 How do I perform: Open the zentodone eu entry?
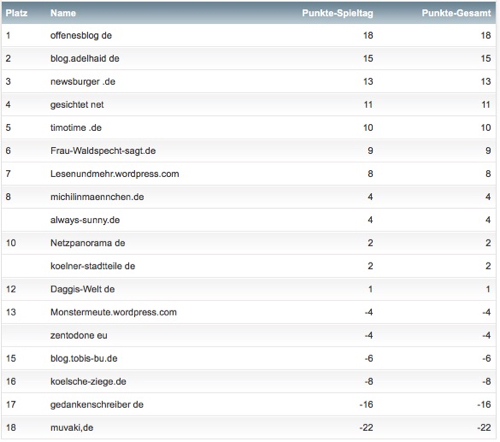point(79,335)
